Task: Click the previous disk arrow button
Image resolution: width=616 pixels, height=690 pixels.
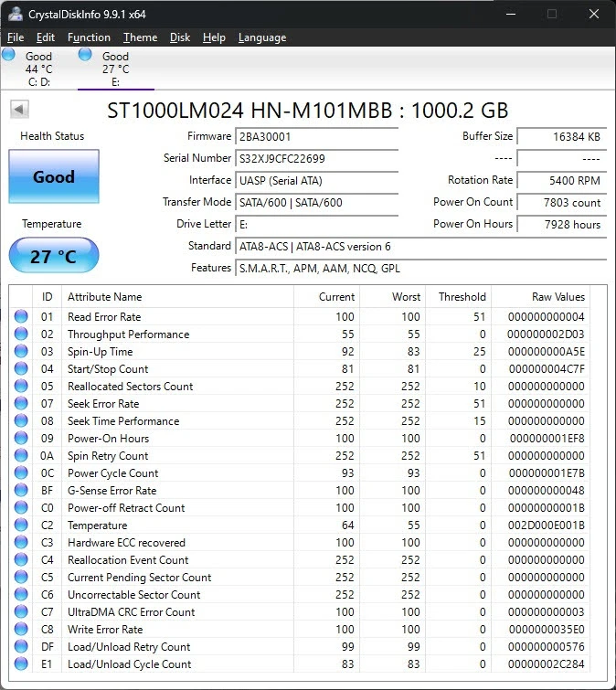Action: [19, 109]
